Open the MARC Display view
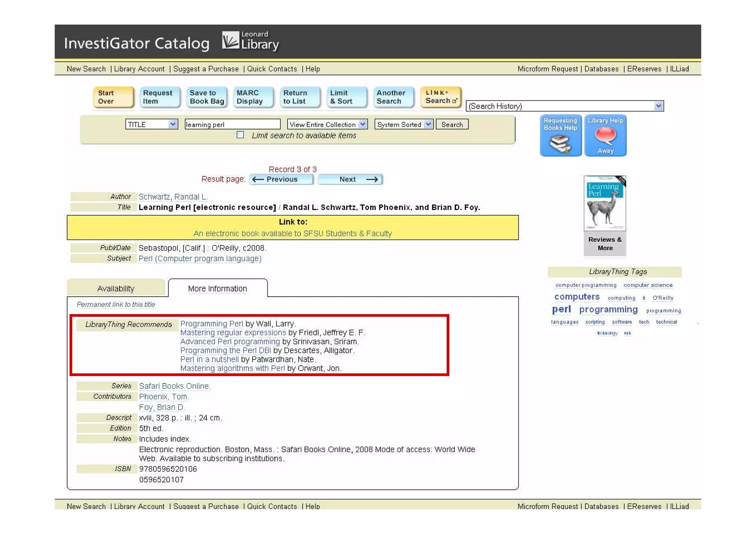 253,97
